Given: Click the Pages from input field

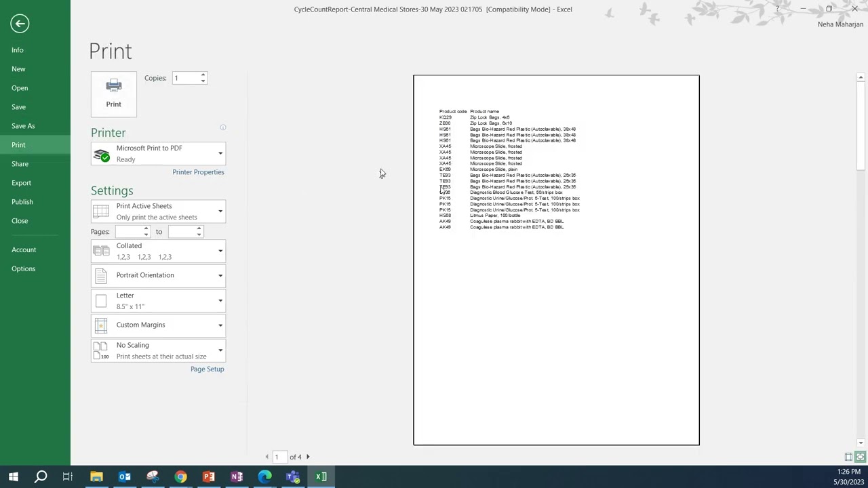Looking at the screenshot, I should (129, 232).
